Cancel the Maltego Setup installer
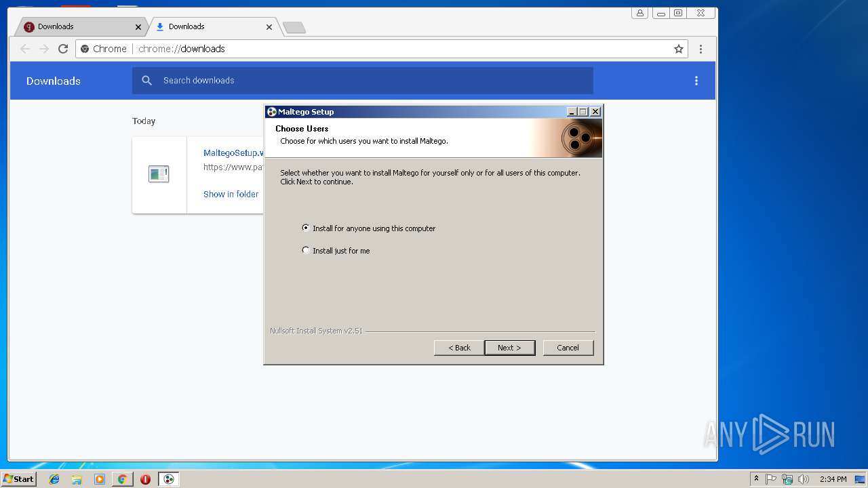Screen dimensions: 868x488 click(x=568, y=348)
